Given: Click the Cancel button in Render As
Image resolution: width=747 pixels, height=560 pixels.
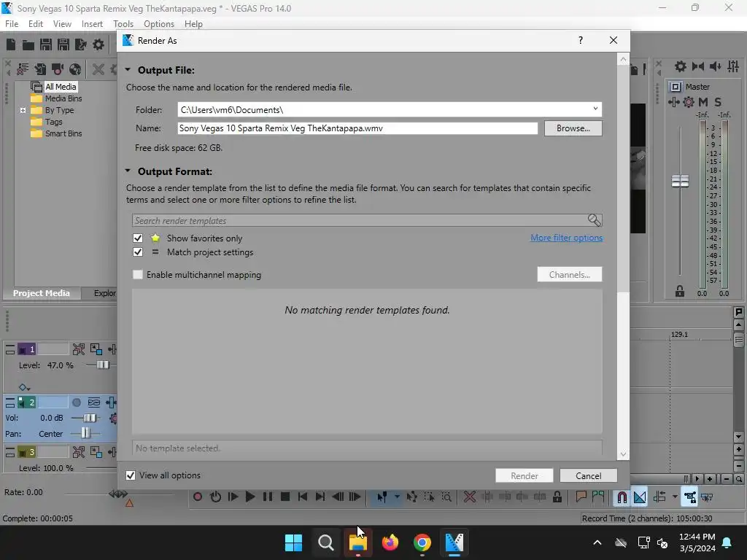Looking at the screenshot, I should pos(589,475).
